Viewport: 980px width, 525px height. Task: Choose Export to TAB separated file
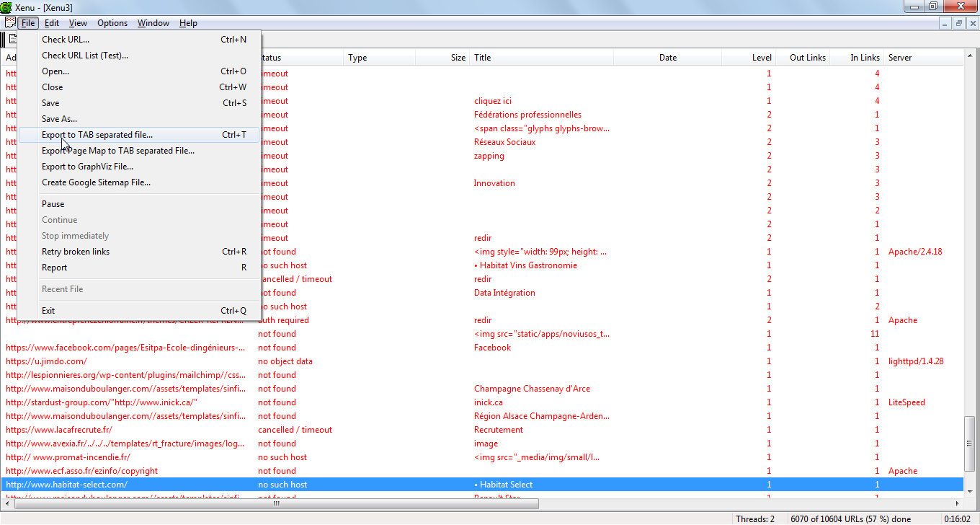pos(97,135)
